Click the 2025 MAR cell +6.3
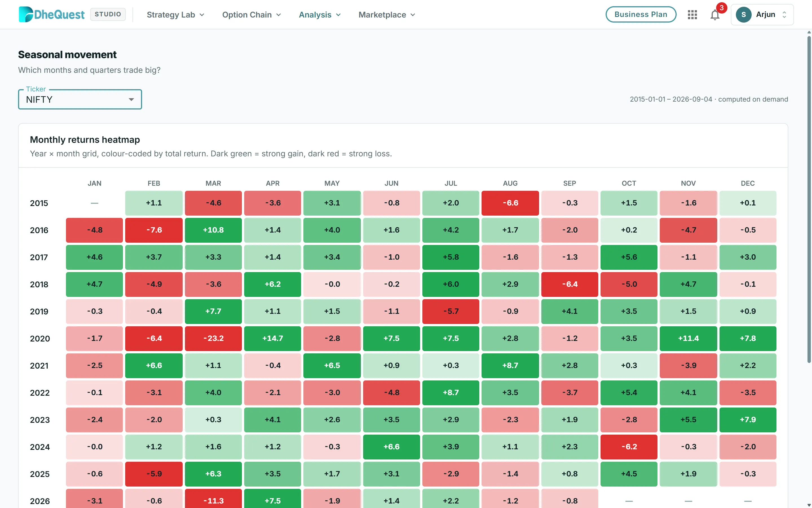The height and width of the screenshot is (508, 812). pyautogui.click(x=213, y=474)
